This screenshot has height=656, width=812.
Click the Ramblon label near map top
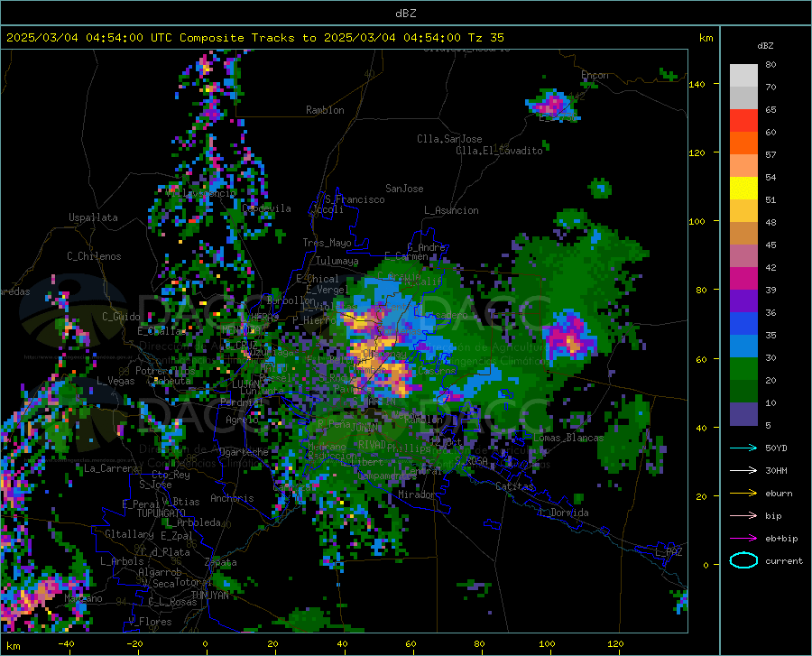[x=325, y=110]
